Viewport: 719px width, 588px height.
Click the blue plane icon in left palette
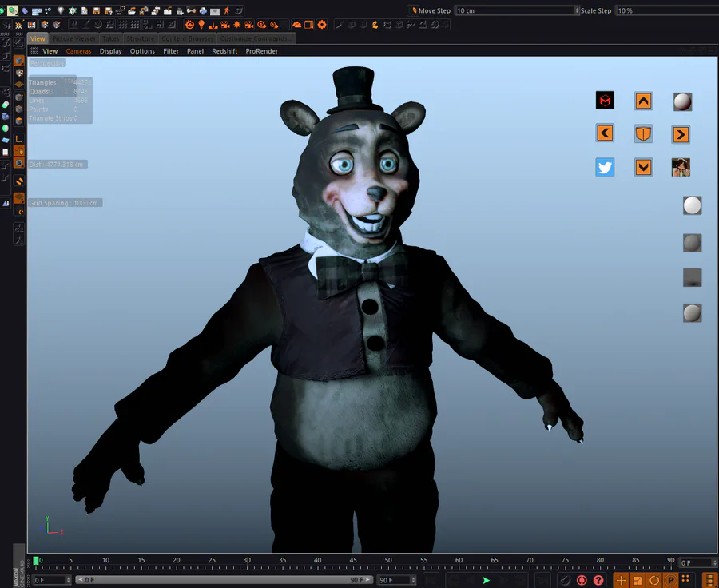click(x=5, y=141)
